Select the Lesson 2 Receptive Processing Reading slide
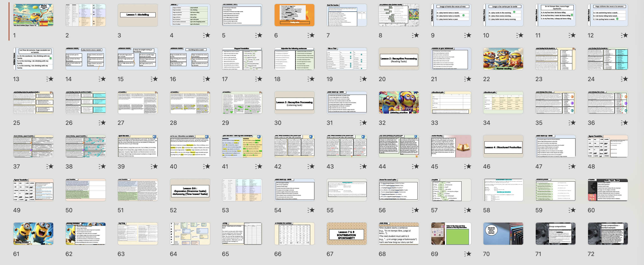644x265 pixels. click(399, 59)
